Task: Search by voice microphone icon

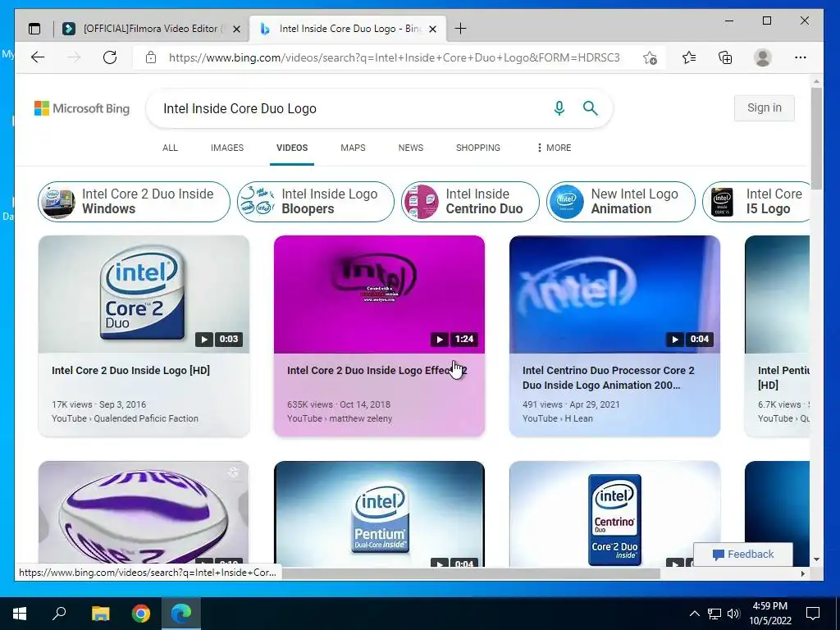Action: (559, 108)
